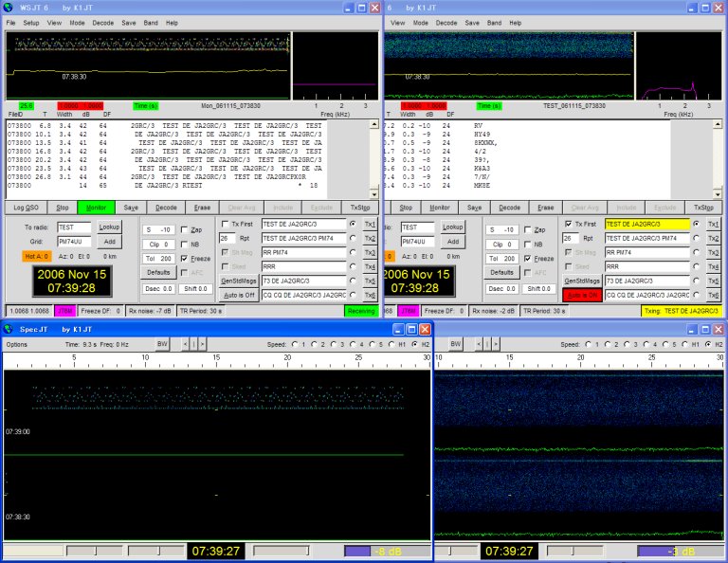The height and width of the screenshot is (563, 728).
Task: Click scroll up arrow in left decode text box
Action: click(373, 124)
